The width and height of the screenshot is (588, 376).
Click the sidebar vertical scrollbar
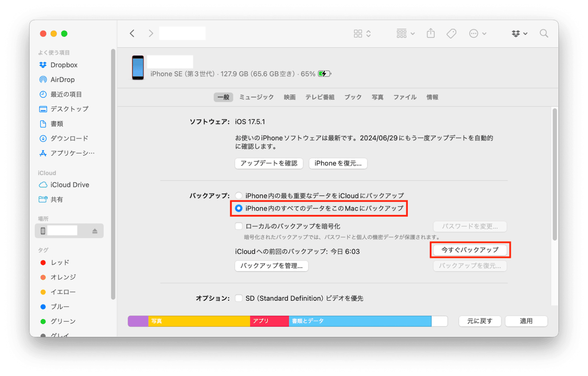tap(113, 174)
